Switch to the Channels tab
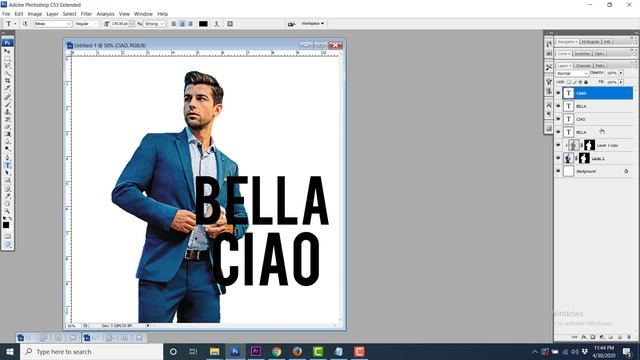Screen dimensions: 640x360 pyautogui.click(x=583, y=66)
